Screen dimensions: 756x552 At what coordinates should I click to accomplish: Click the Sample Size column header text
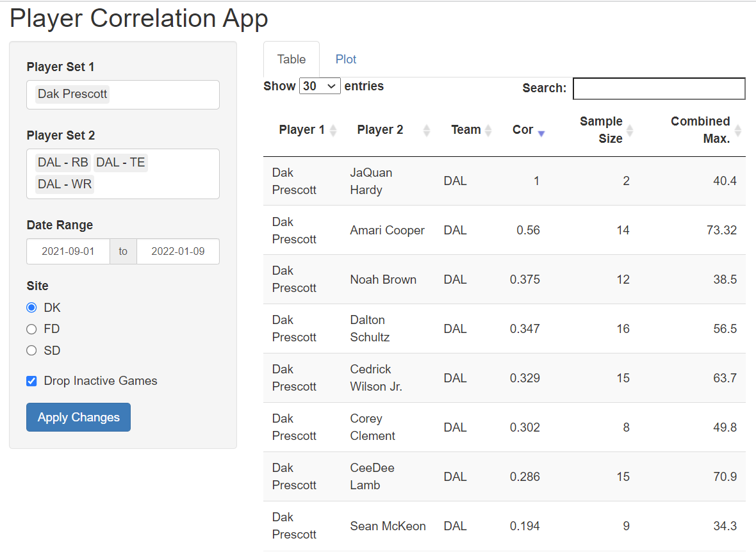click(601, 130)
